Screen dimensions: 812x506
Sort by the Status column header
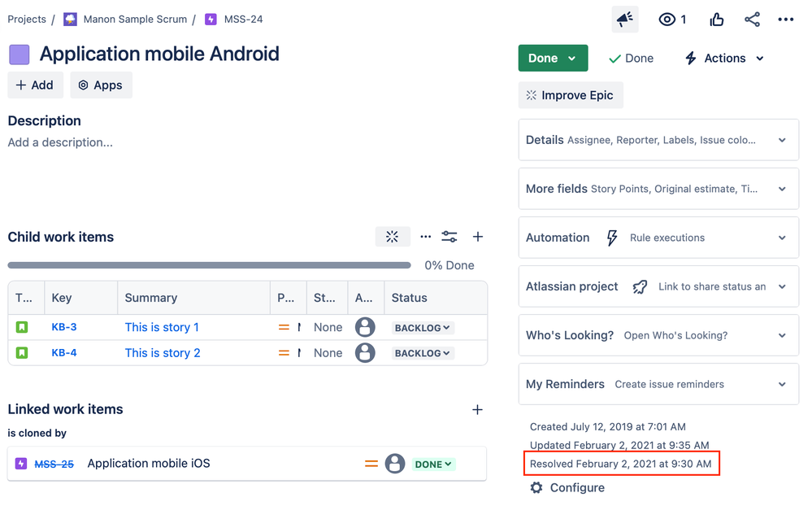point(436,298)
